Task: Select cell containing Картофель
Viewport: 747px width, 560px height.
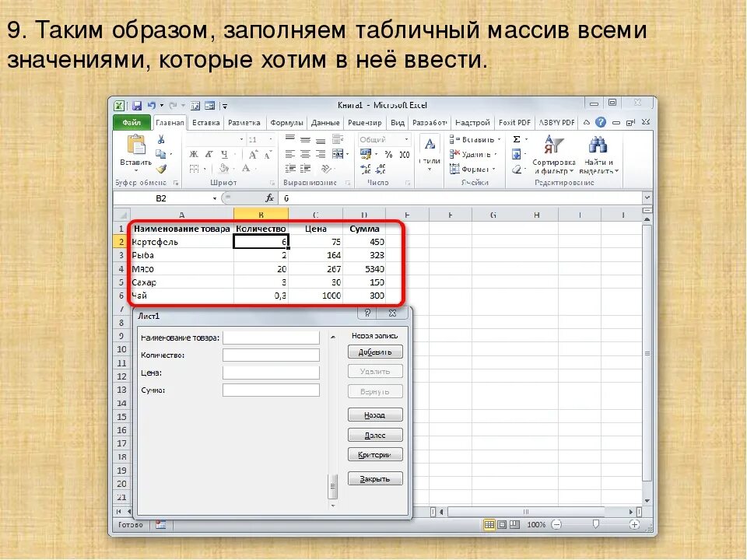Action: (x=182, y=242)
